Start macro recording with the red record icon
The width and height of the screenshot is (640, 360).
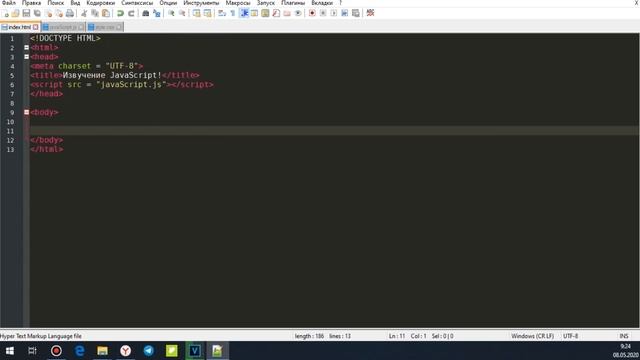pyautogui.click(x=312, y=13)
